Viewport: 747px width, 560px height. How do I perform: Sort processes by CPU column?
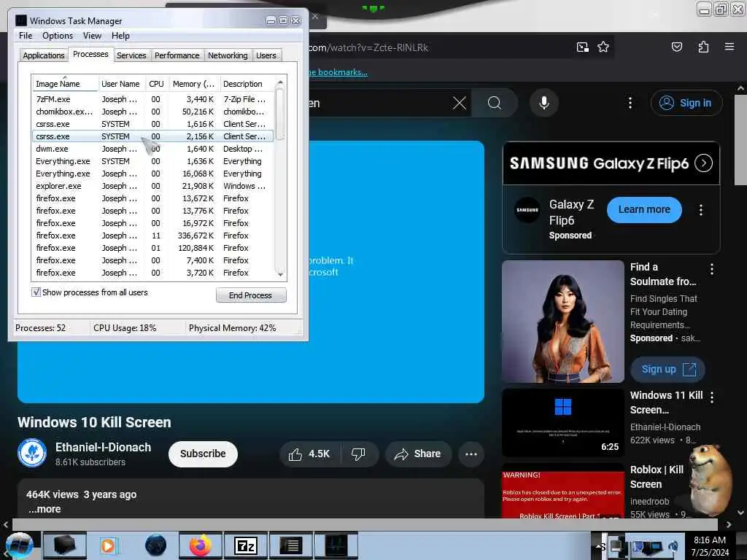click(156, 84)
